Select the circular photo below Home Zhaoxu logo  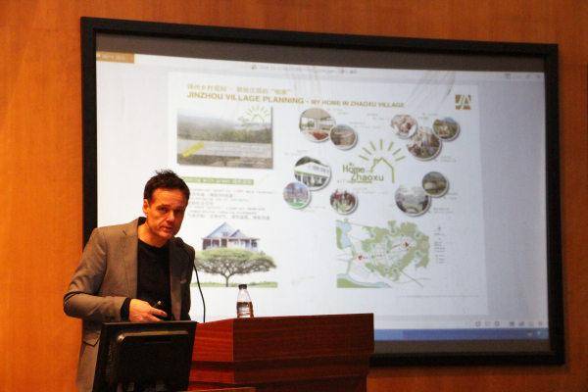pyautogui.click(x=343, y=201)
